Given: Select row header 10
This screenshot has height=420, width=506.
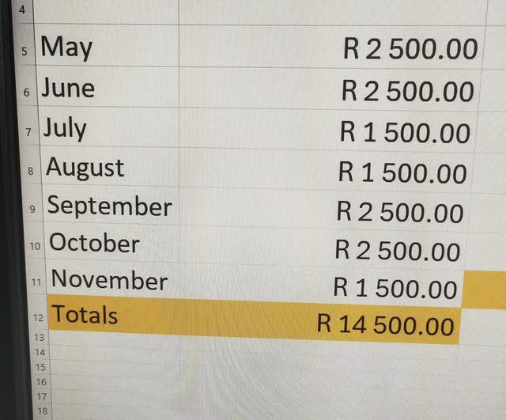Looking at the screenshot, I should 35,246.
